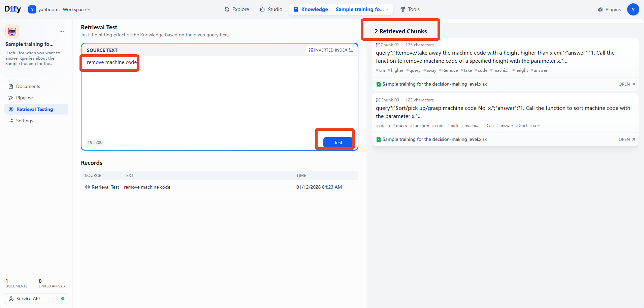Click the Linked Apps info icon

point(63,286)
